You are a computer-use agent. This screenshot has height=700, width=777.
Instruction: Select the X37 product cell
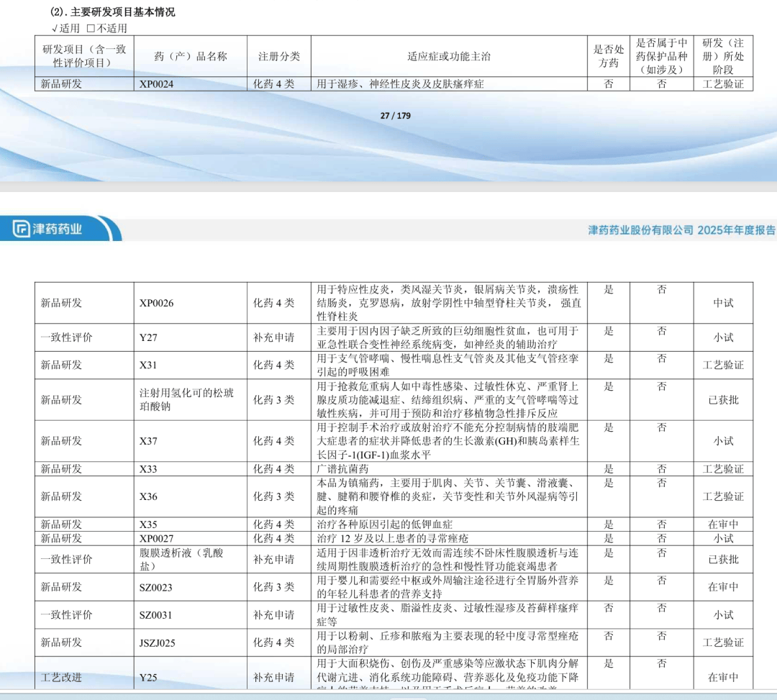[190, 441]
